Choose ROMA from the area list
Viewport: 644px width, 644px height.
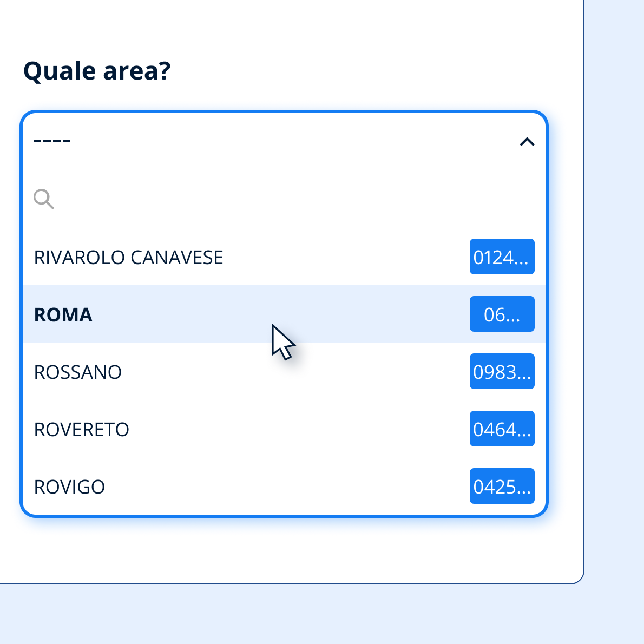point(63,314)
